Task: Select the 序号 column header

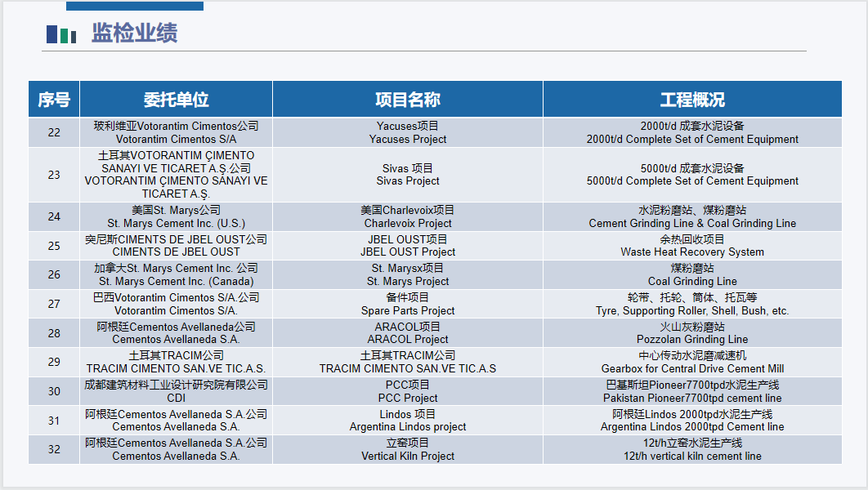Action: [54, 100]
